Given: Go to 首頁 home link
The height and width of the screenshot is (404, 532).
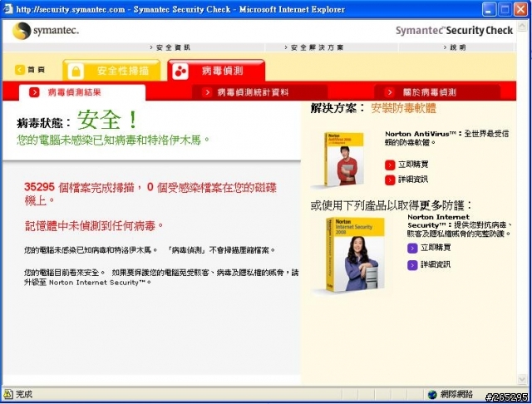Looking at the screenshot, I should coord(36,70).
